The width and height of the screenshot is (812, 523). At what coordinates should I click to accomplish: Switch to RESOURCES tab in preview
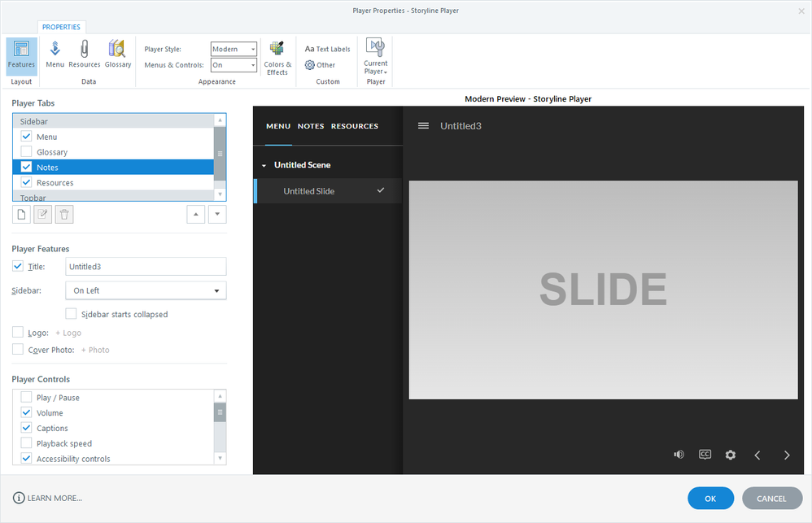(x=355, y=126)
